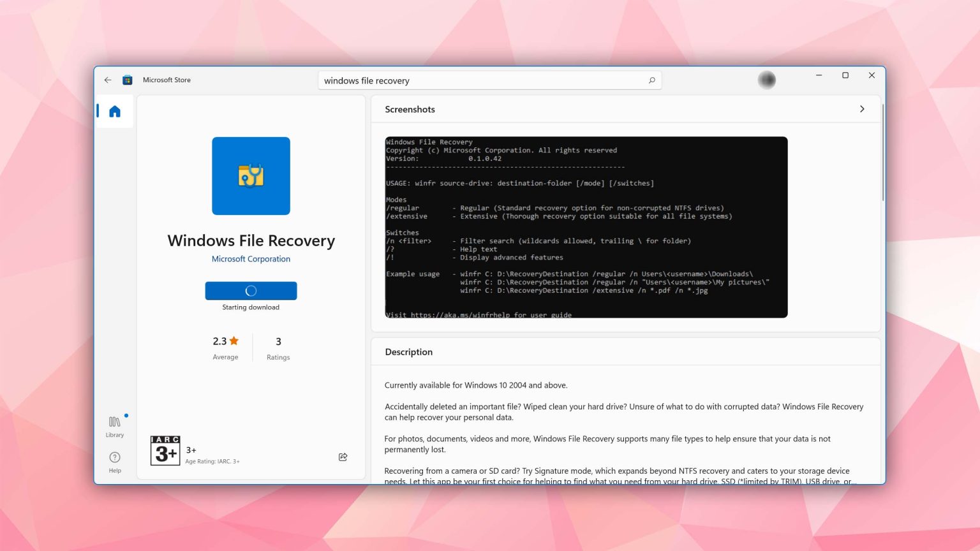Screen dimensions: 980x551
Task: Open the Library section
Action: point(114,425)
